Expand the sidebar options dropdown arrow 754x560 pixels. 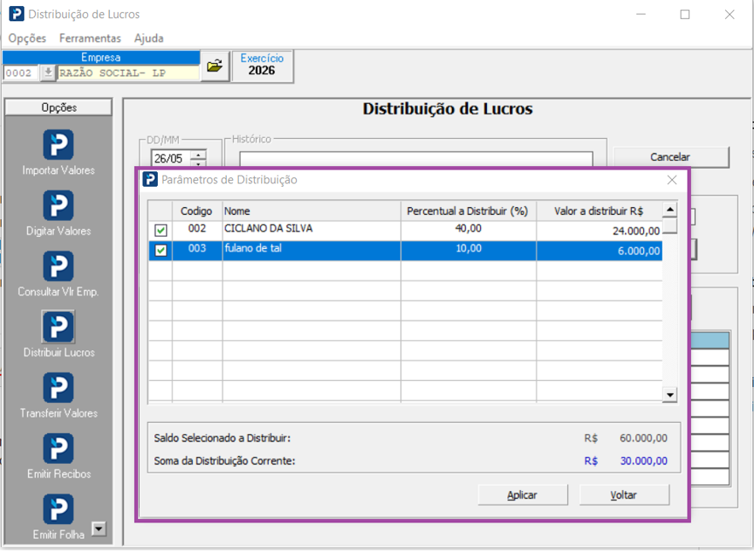point(99,528)
